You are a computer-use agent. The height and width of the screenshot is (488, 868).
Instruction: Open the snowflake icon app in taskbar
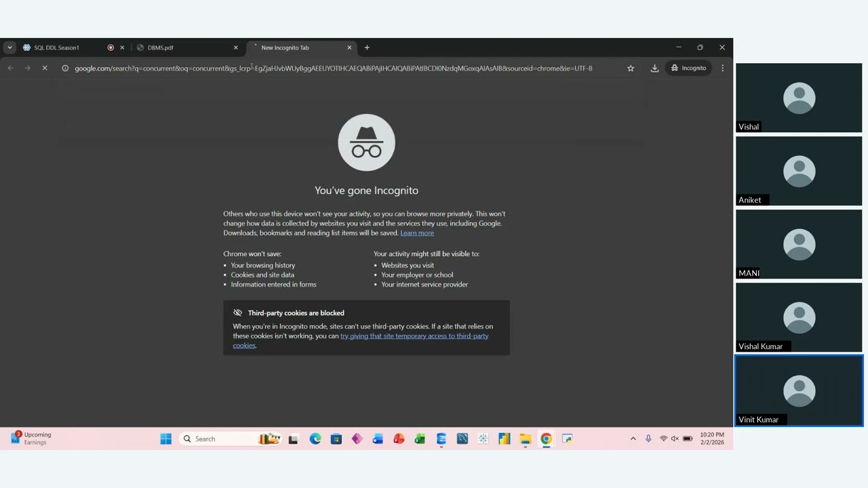click(483, 439)
